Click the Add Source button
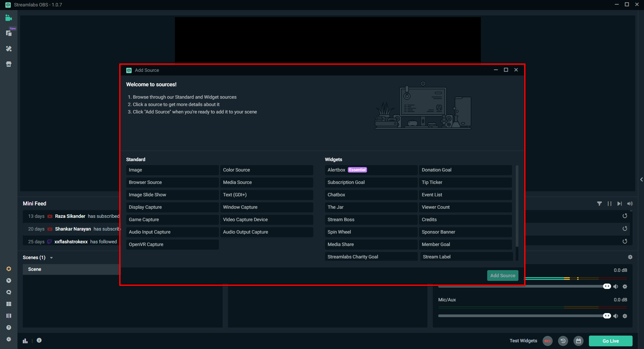This screenshot has width=644, height=349. [503, 276]
